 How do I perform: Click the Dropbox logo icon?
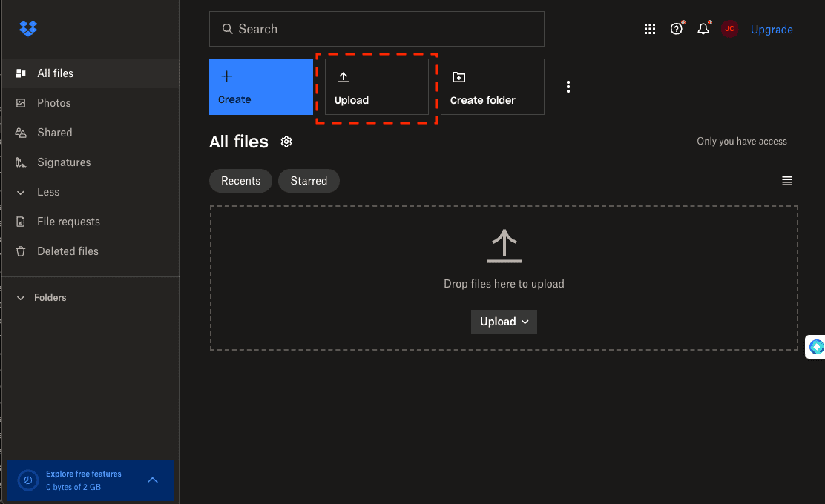[28, 29]
